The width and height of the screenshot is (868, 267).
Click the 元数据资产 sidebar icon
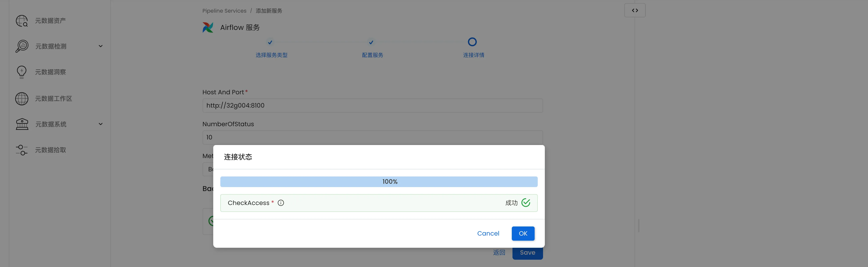tap(22, 21)
